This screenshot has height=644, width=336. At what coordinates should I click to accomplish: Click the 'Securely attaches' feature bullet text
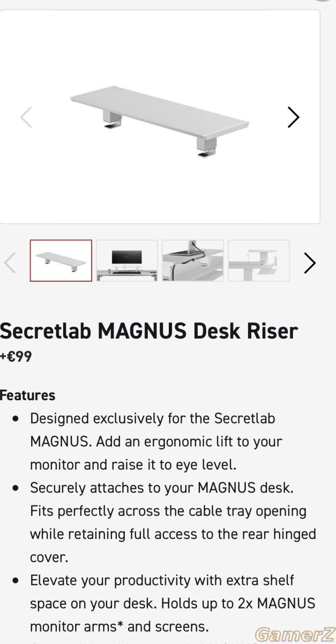pos(173,522)
